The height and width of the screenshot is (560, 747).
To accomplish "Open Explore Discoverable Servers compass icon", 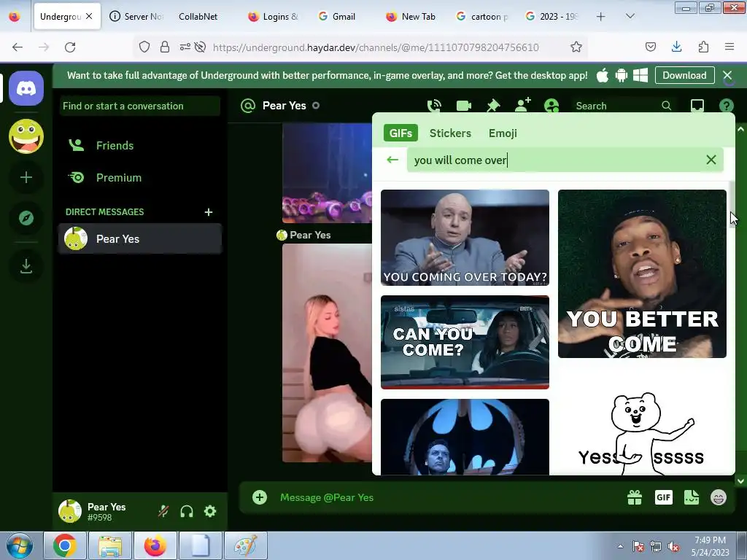I will pyautogui.click(x=26, y=218).
